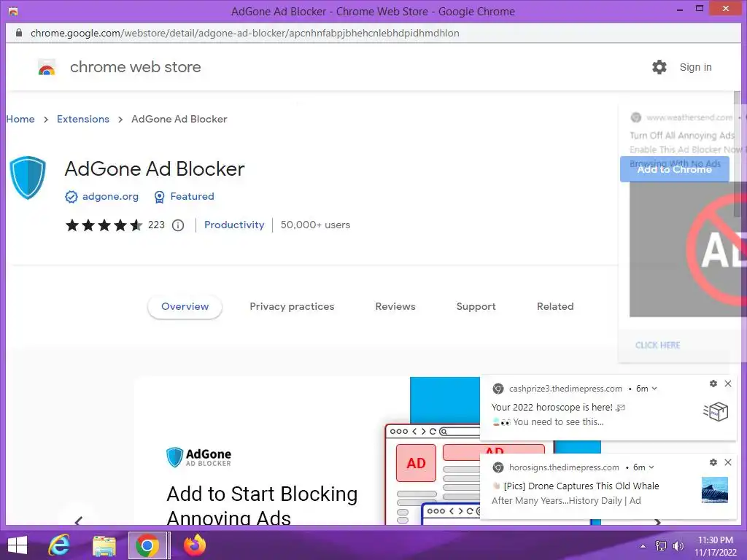Open rating info circle icon
This screenshot has width=747, height=560.
[x=178, y=225]
